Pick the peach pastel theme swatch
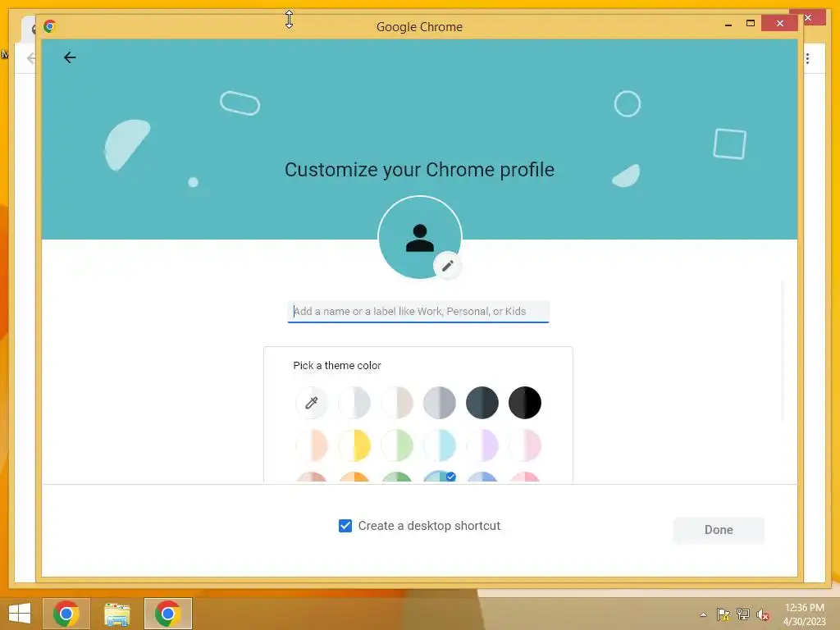The height and width of the screenshot is (630, 840). (x=311, y=445)
